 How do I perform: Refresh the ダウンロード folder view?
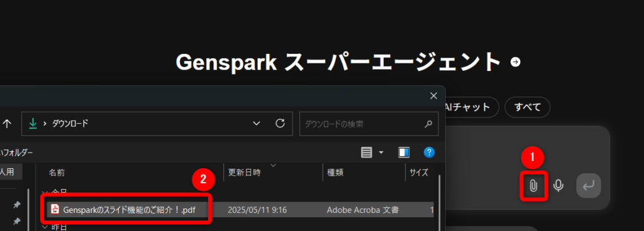pos(280,123)
